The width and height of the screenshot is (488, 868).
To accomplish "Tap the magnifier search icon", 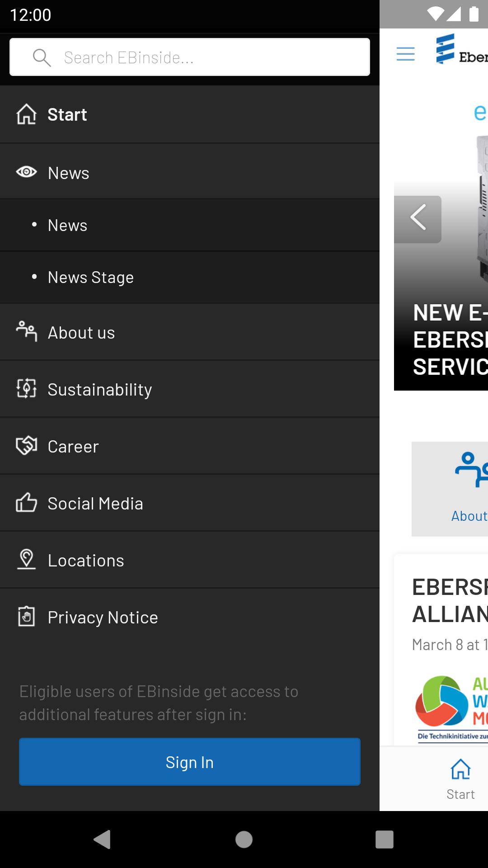I will [x=42, y=57].
